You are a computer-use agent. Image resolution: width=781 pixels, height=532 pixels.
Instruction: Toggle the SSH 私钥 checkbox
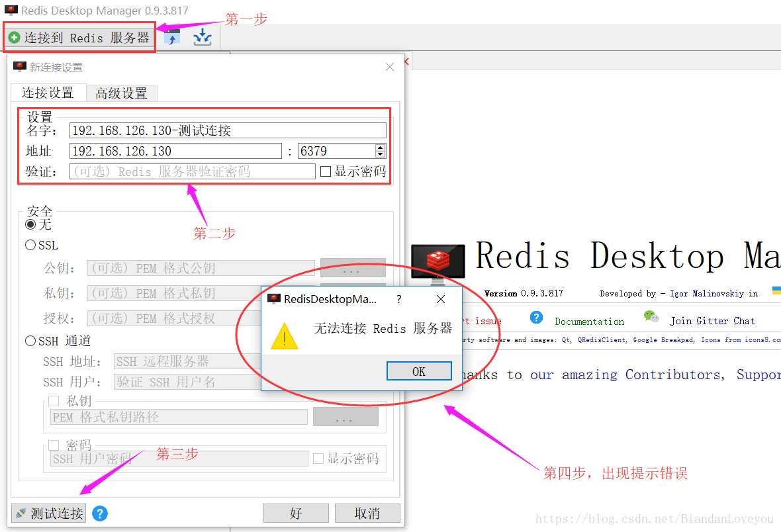point(54,401)
